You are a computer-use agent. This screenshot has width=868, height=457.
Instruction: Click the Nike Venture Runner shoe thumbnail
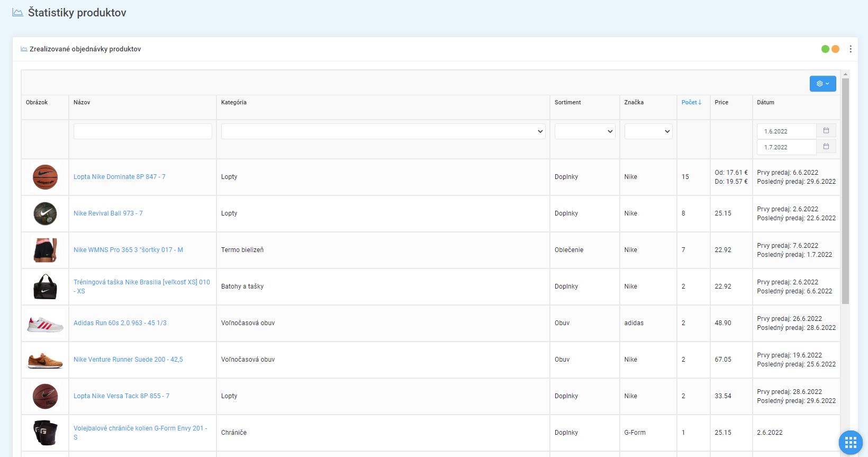[45, 360]
